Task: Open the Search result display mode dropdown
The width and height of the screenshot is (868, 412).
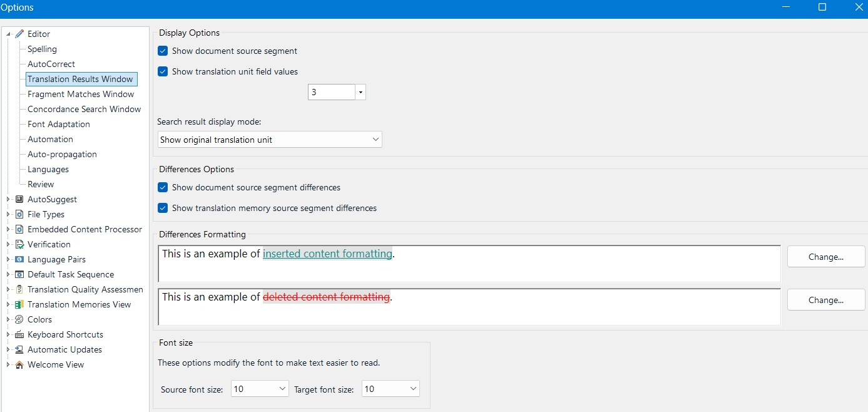Action: [x=270, y=140]
